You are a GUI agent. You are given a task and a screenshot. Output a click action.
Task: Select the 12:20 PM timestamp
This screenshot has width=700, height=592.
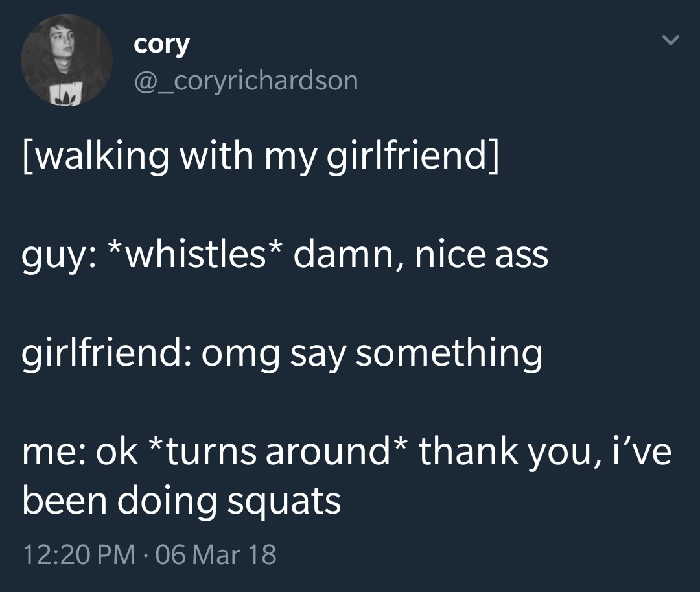coord(78,554)
